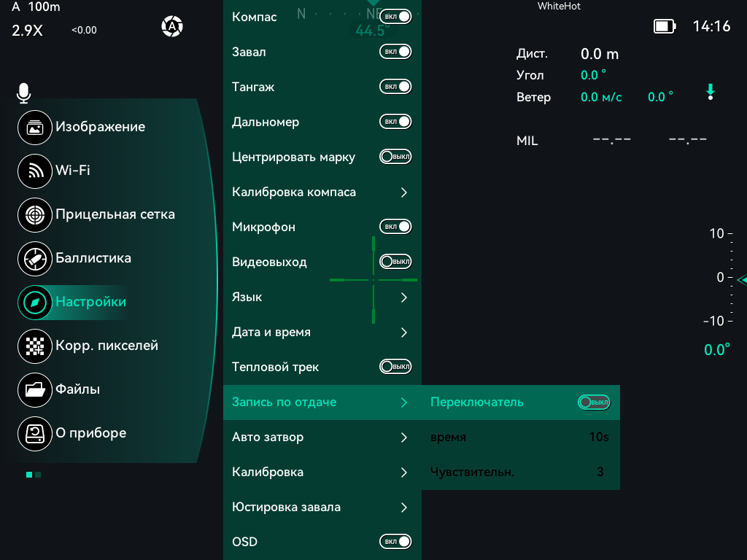Enable the Переключатель recoil recording switch
This screenshot has height=560, width=747.
594,402
